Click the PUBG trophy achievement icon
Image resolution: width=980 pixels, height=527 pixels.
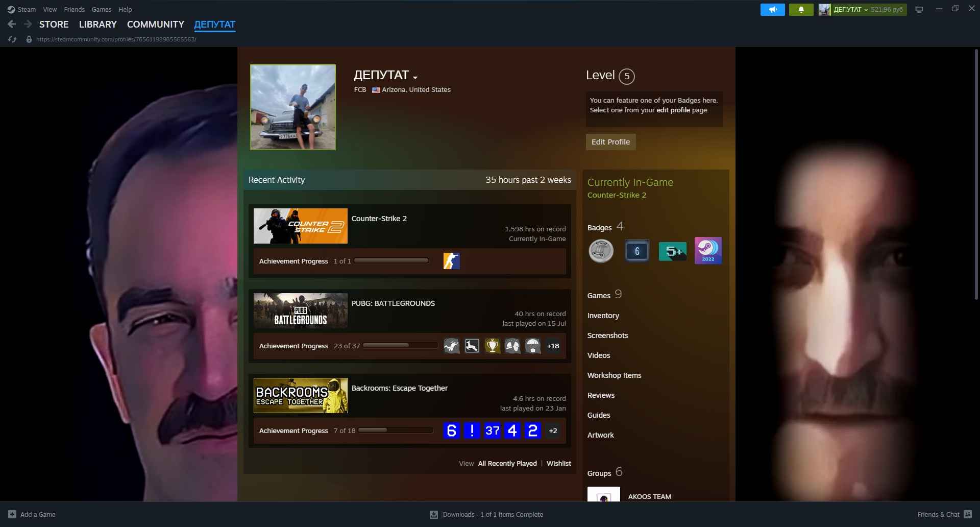click(492, 346)
